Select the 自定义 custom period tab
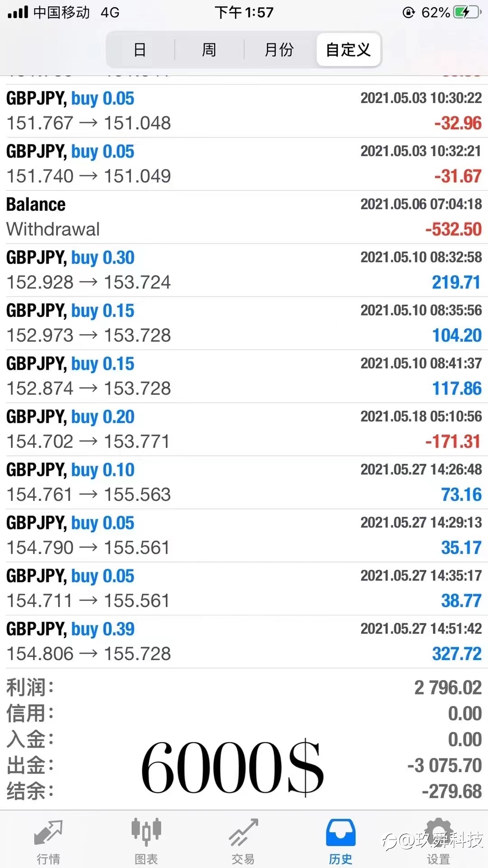 [x=348, y=49]
